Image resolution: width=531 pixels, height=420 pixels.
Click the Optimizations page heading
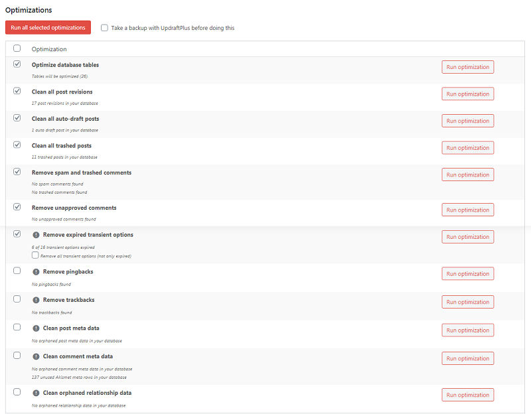[x=29, y=10]
